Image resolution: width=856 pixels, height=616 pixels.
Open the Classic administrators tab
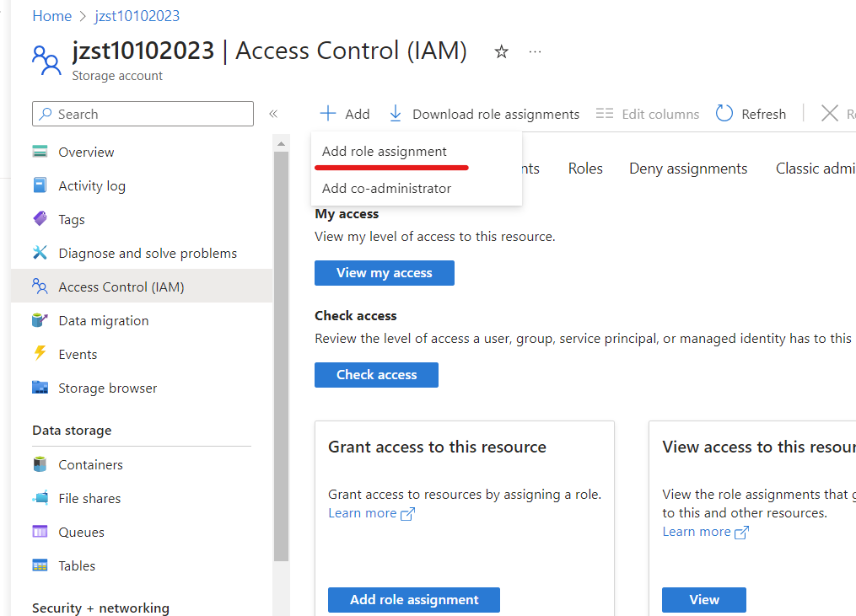(816, 169)
